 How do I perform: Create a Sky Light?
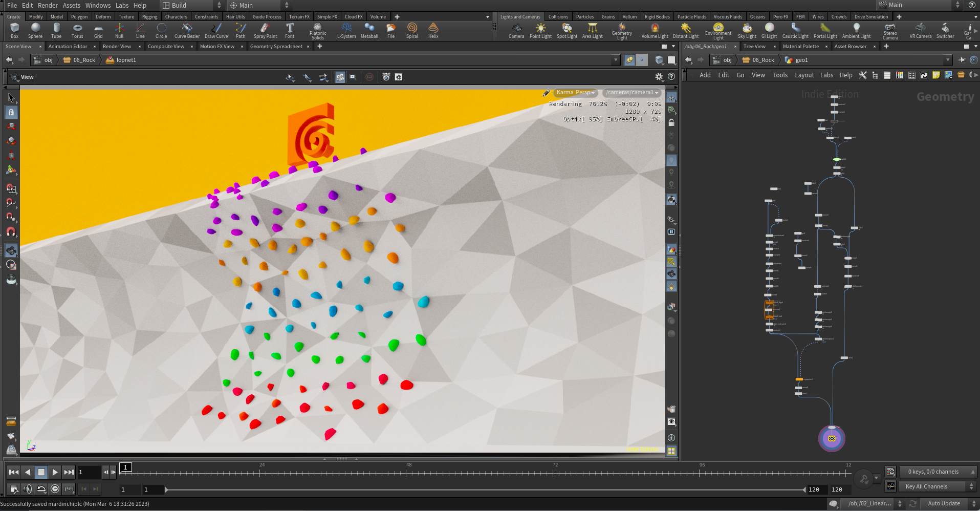coord(747,31)
